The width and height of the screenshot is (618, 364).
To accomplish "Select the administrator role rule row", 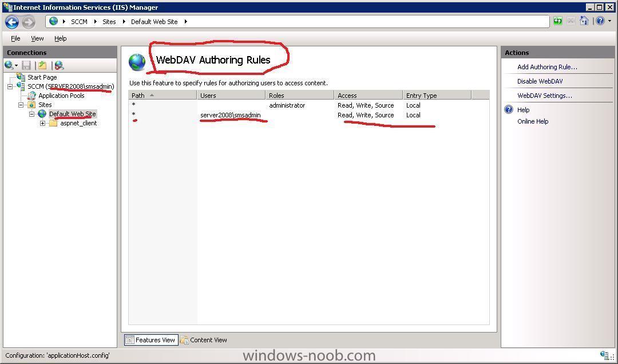I will (x=308, y=105).
